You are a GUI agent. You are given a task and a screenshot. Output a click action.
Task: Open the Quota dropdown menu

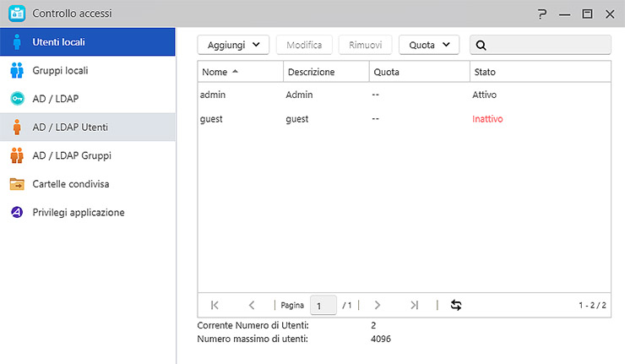[x=428, y=45]
